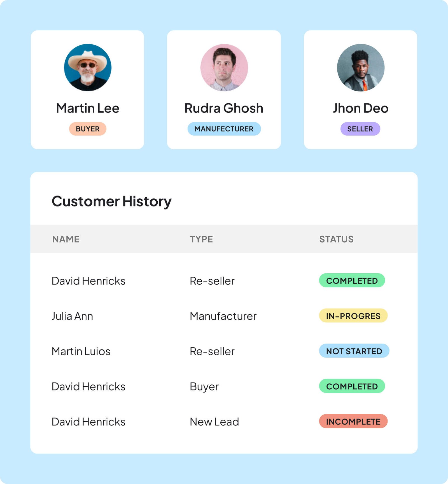Sort by the TYPE column header

pyautogui.click(x=201, y=239)
